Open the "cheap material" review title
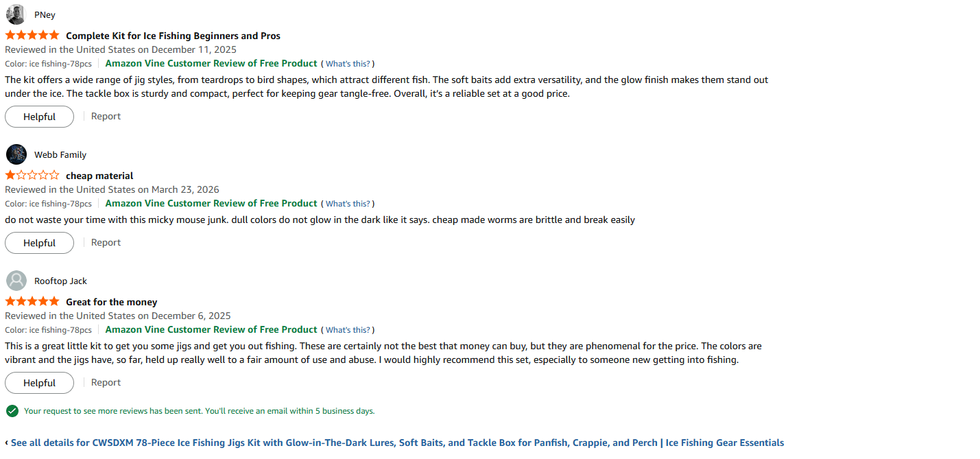Image resolution: width=980 pixels, height=459 pixels. pyautogui.click(x=99, y=176)
